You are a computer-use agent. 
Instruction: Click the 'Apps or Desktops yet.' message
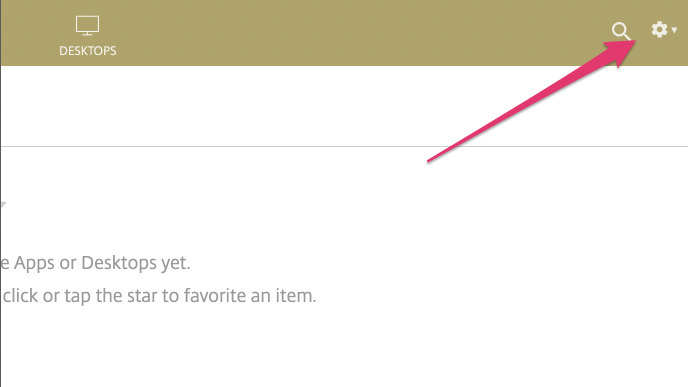102,263
